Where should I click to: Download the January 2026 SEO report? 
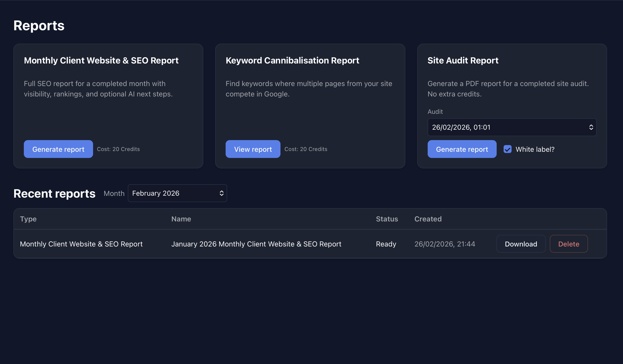click(521, 244)
